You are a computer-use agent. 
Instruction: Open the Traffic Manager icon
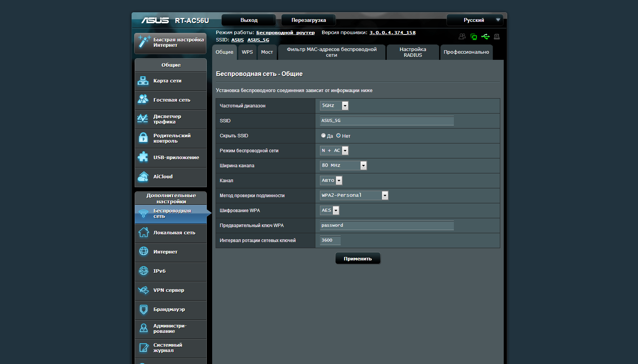pos(143,119)
